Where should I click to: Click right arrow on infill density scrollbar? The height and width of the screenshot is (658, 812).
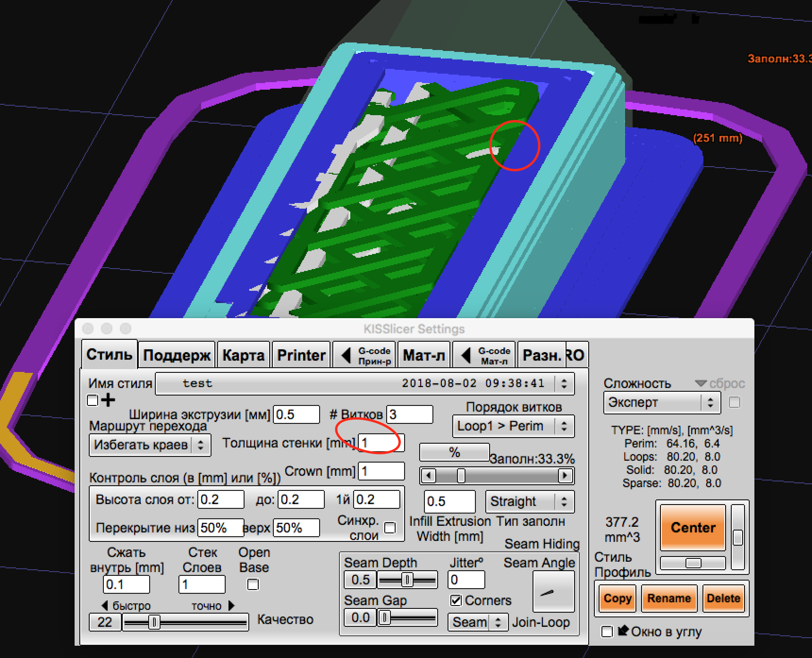point(565,475)
